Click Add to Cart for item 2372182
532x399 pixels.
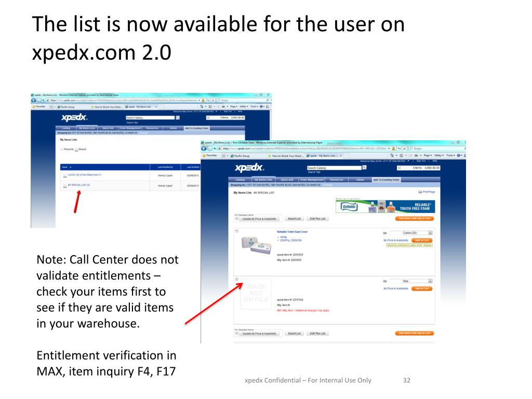coord(422,289)
